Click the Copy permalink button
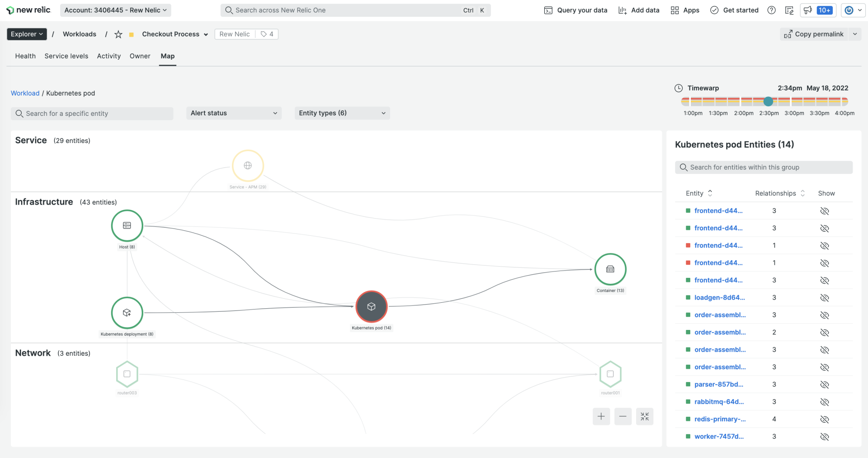This screenshot has height=458, width=868. coord(814,34)
